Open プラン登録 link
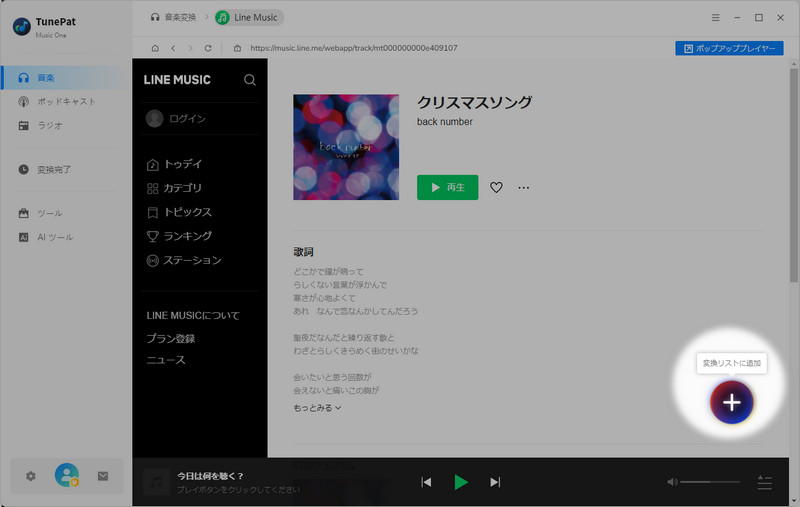 [x=171, y=339]
